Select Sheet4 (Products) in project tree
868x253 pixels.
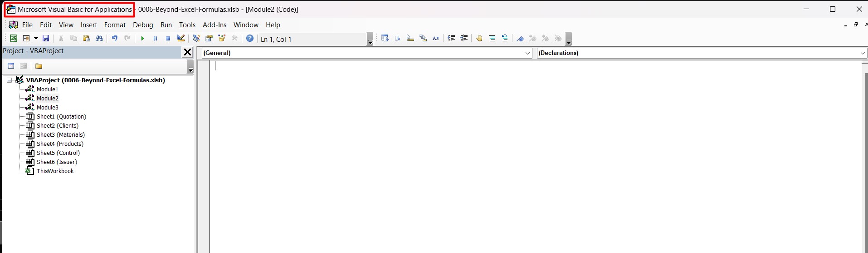pos(60,144)
